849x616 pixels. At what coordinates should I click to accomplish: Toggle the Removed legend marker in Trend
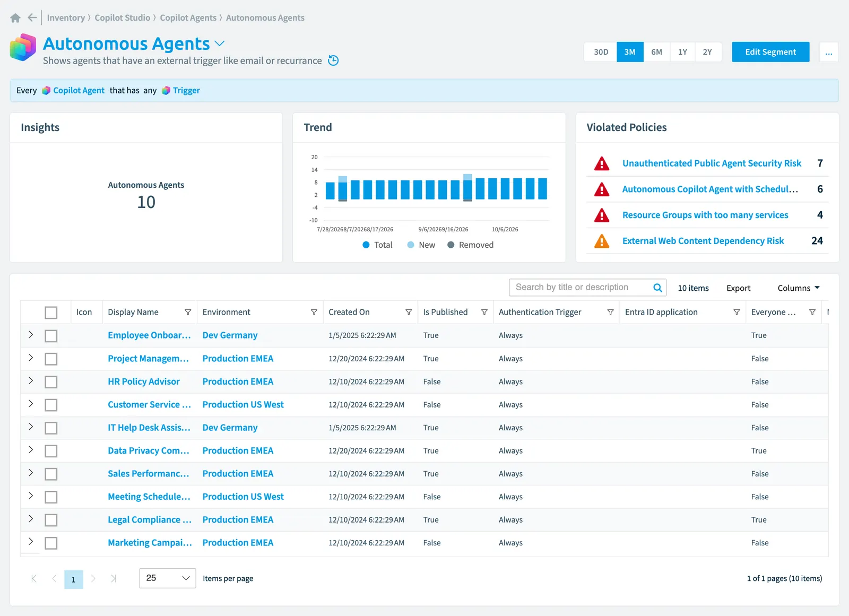pos(451,245)
